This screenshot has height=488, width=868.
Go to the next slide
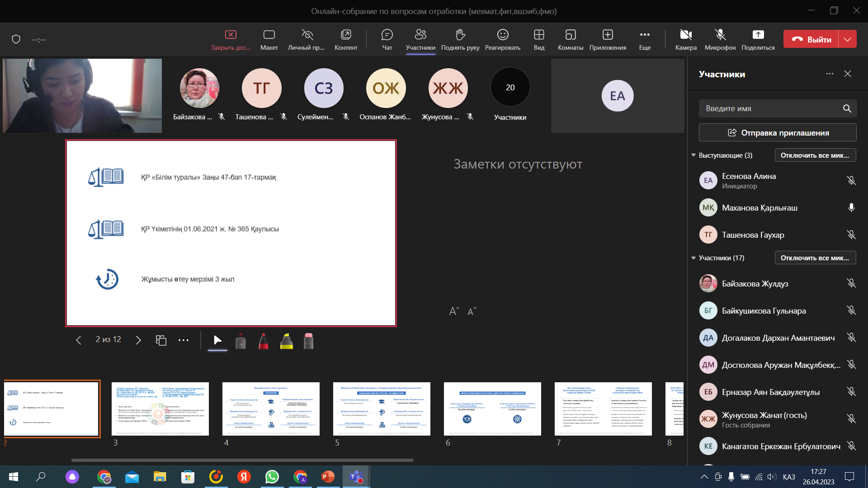tap(138, 340)
